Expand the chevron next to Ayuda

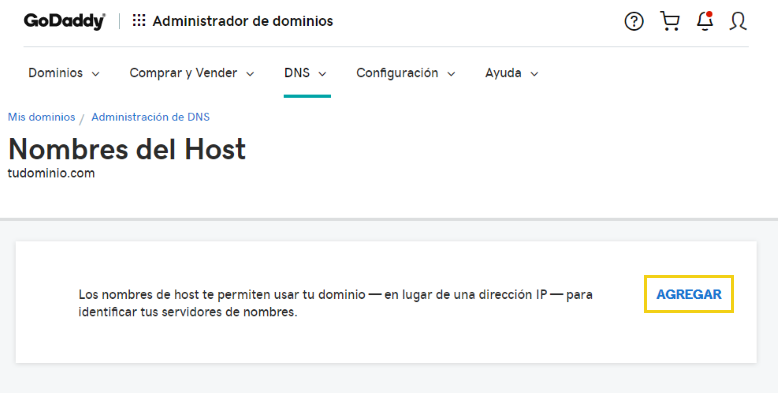(x=534, y=74)
